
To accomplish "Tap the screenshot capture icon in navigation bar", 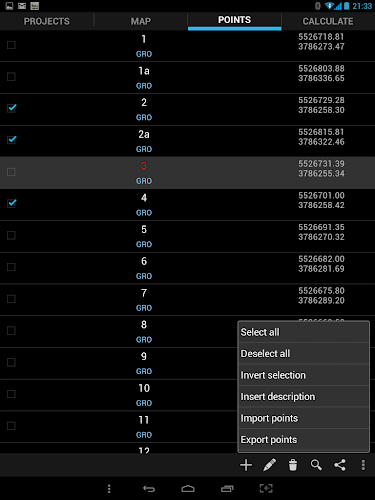I will tap(266, 489).
